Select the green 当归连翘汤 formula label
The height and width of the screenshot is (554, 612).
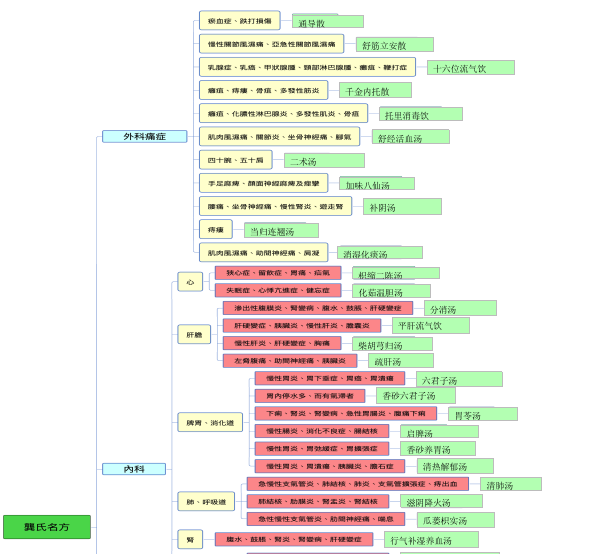[281, 230]
